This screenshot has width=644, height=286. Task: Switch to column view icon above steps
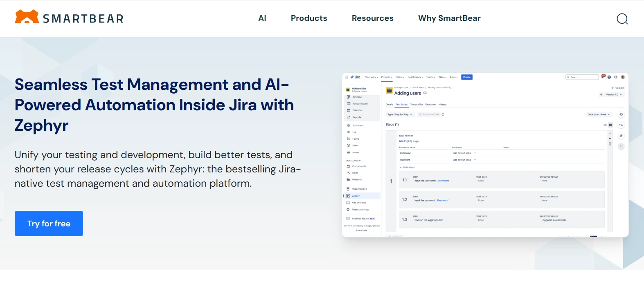(x=610, y=125)
